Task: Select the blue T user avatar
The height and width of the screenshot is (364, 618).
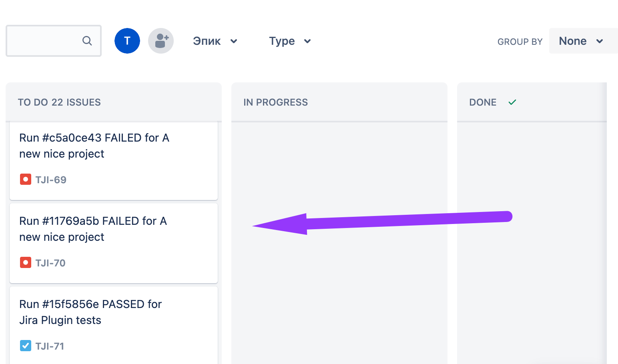Action: 127,41
